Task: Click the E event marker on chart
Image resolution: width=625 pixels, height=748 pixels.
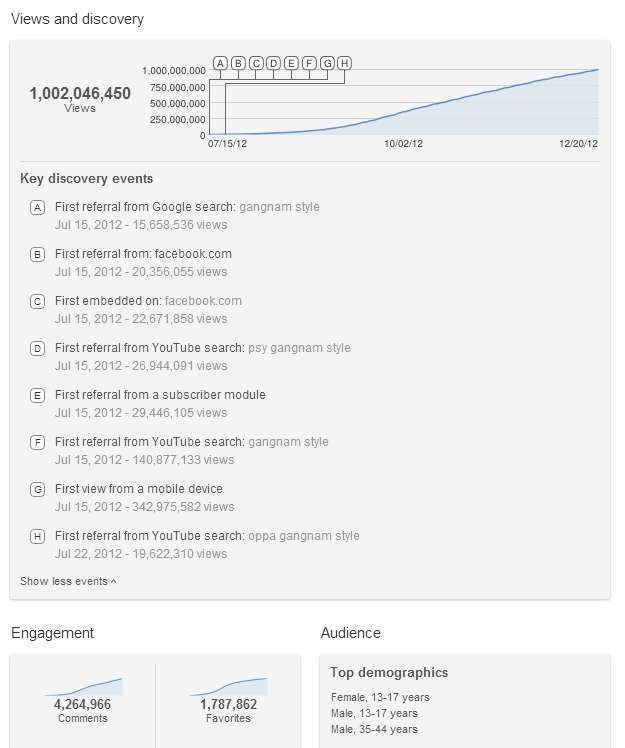Action: (292, 63)
